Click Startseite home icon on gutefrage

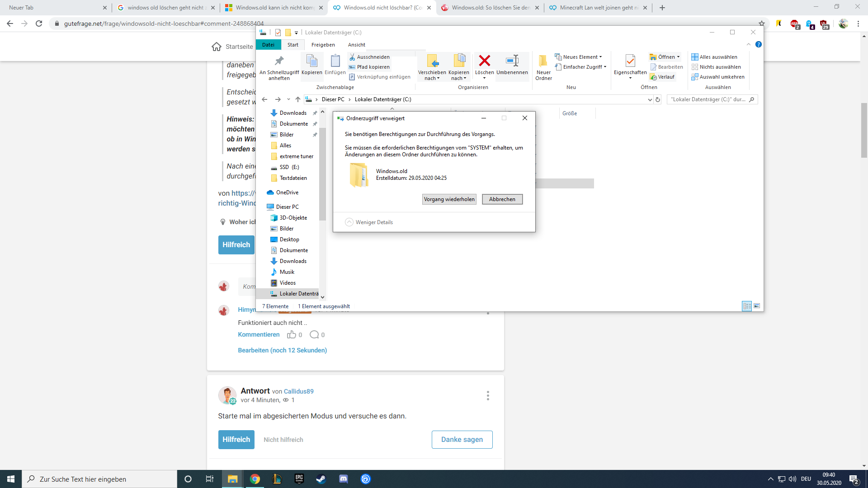[217, 47]
